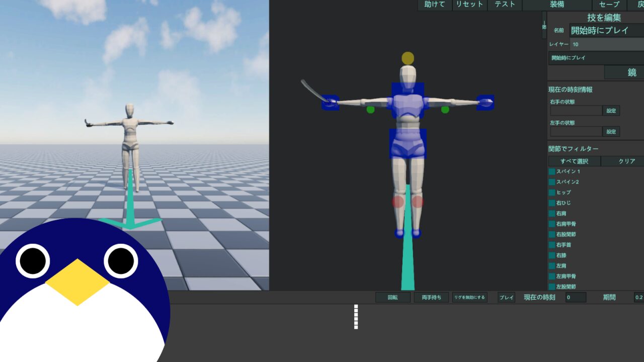Expand the narrow side panel tab handle
The height and width of the screenshot is (362, 644).
[544, 25]
